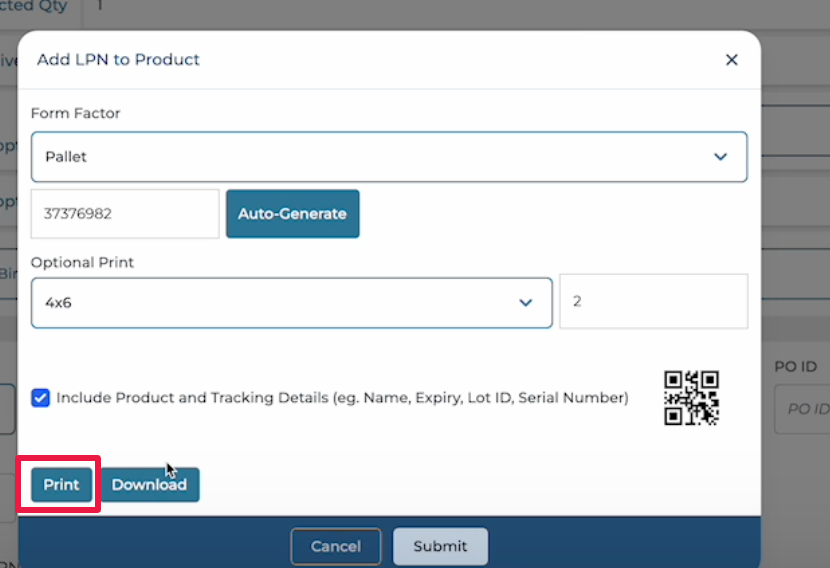Click the QR code image
830x568 pixels.
[691, 397]
